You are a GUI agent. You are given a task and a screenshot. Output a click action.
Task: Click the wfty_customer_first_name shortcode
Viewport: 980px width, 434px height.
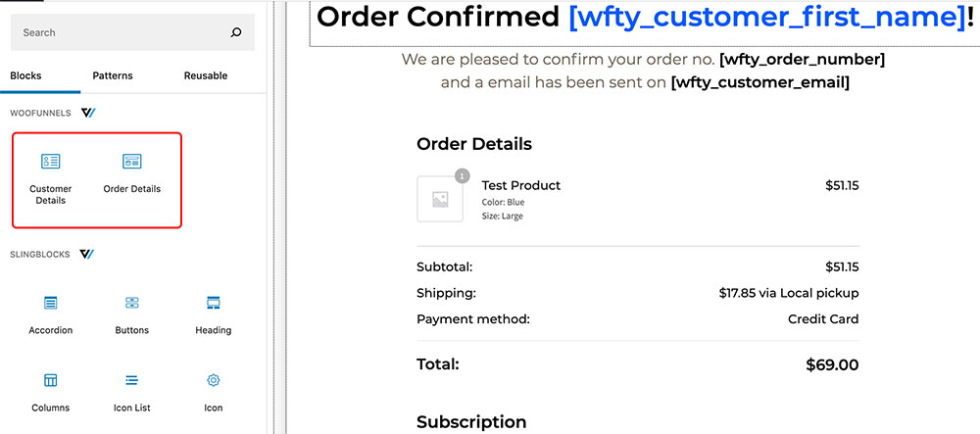(x=767, y=17)
